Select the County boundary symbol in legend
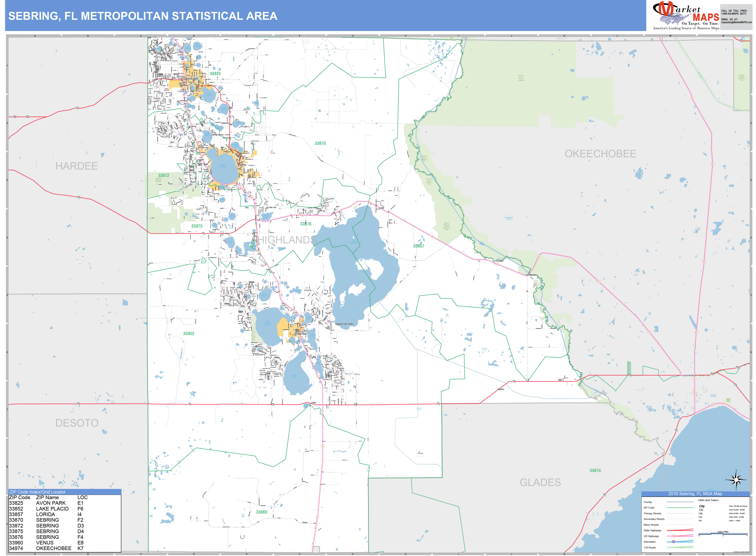The height and width of the screenshot is (556, 756). [680, 502]
